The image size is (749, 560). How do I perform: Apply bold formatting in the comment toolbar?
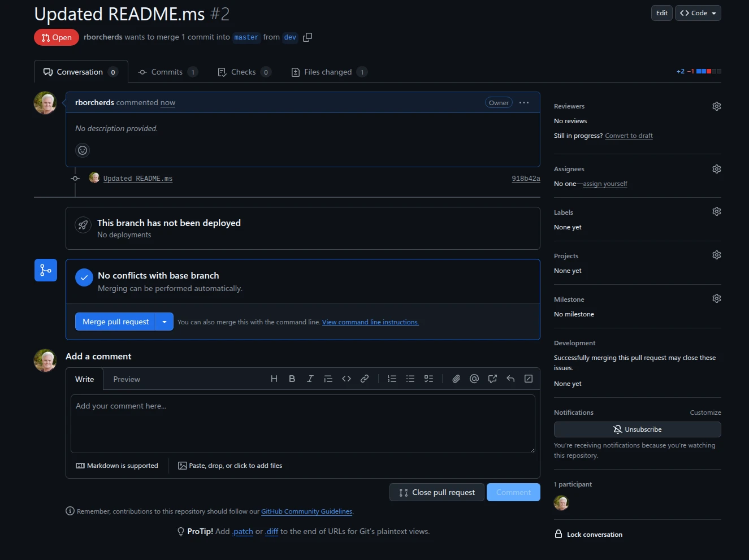coord(292,379)
